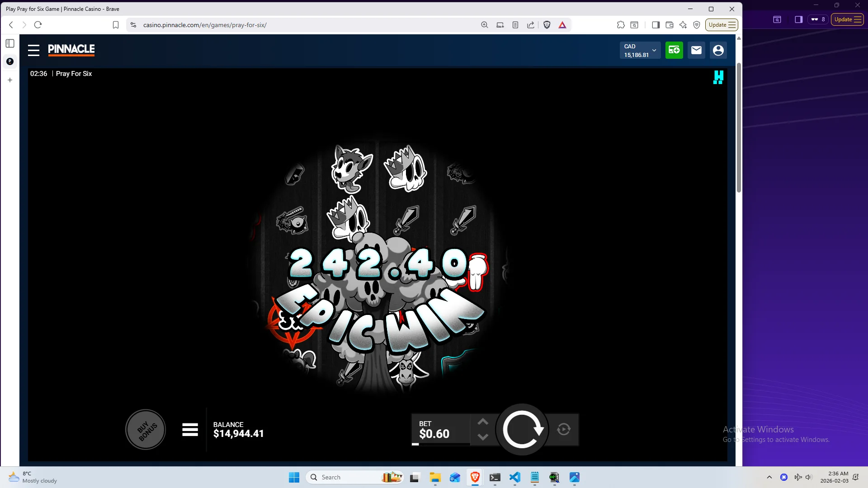Viewport: 868px width, 488px height.
Task: Go forward in Brave browser
Action: (24, 25)
